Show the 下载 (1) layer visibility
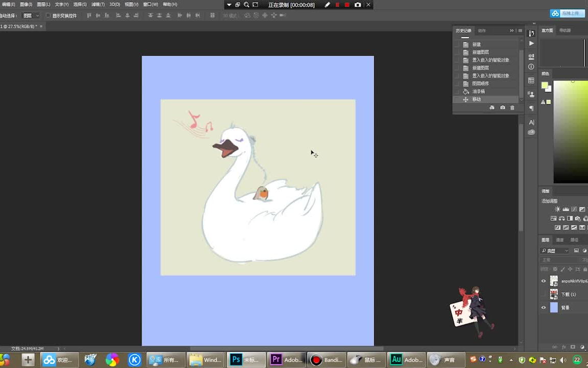588x368 pixels. pyautogui.click(x=544, y=294)
